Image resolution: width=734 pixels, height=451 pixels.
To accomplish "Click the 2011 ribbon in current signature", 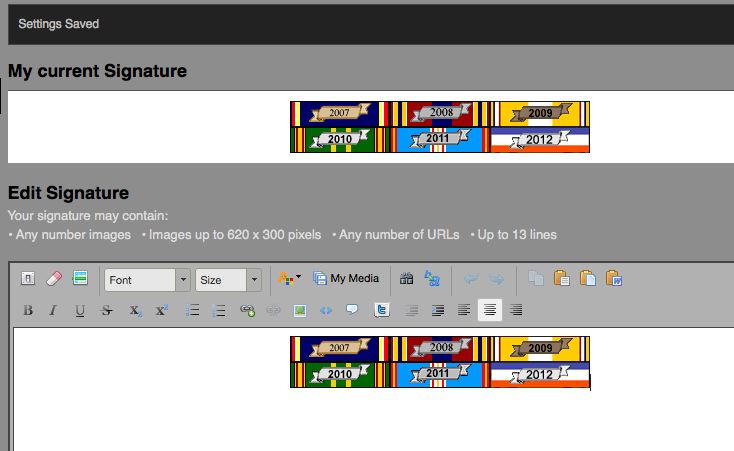I will [440, 140].
